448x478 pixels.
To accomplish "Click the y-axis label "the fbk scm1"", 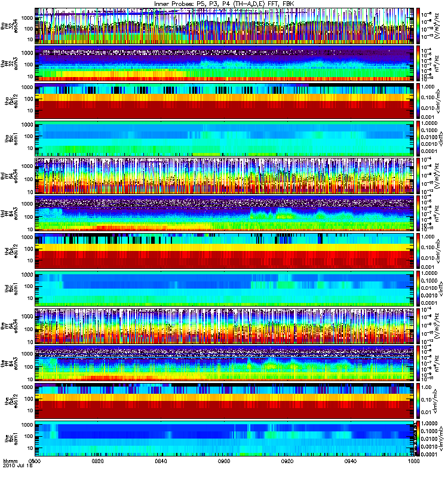I will point(11,439).
